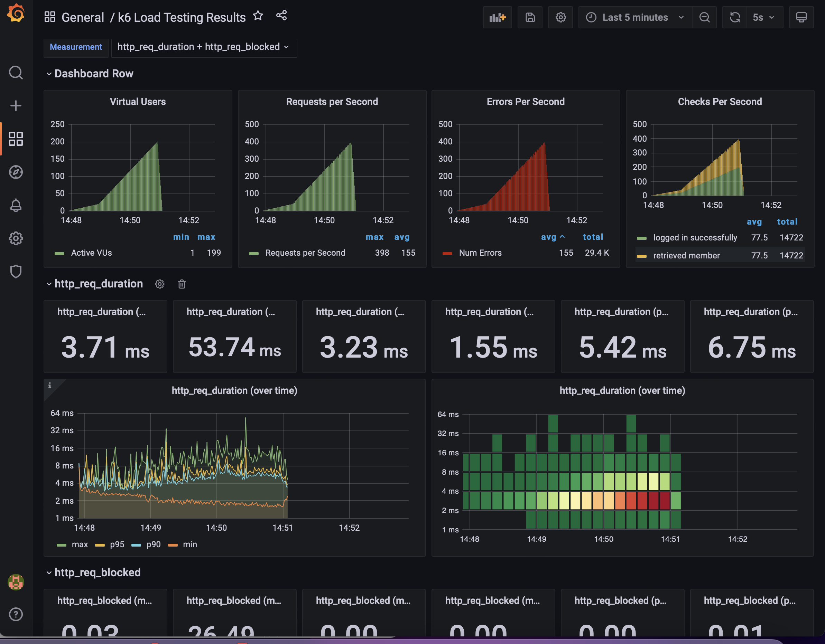Save the dashboard with disk icon
This screenshot has height=644, width=825.
(530, 17)
